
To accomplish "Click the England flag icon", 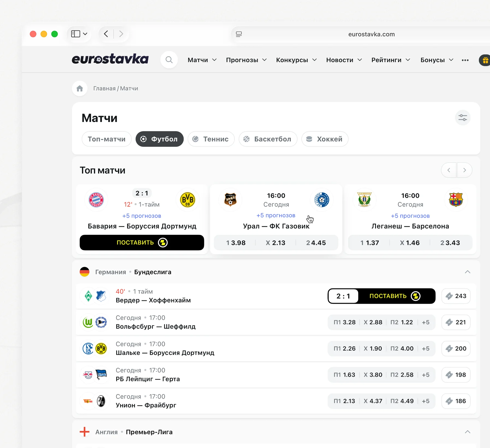I will [84, 432].
